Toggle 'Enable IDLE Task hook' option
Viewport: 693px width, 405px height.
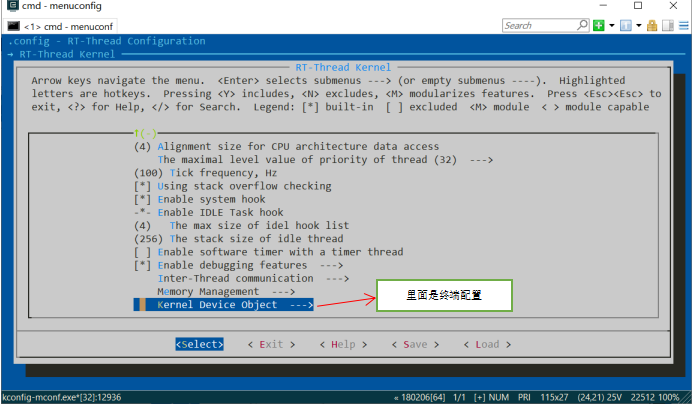(x=142, y=213)
